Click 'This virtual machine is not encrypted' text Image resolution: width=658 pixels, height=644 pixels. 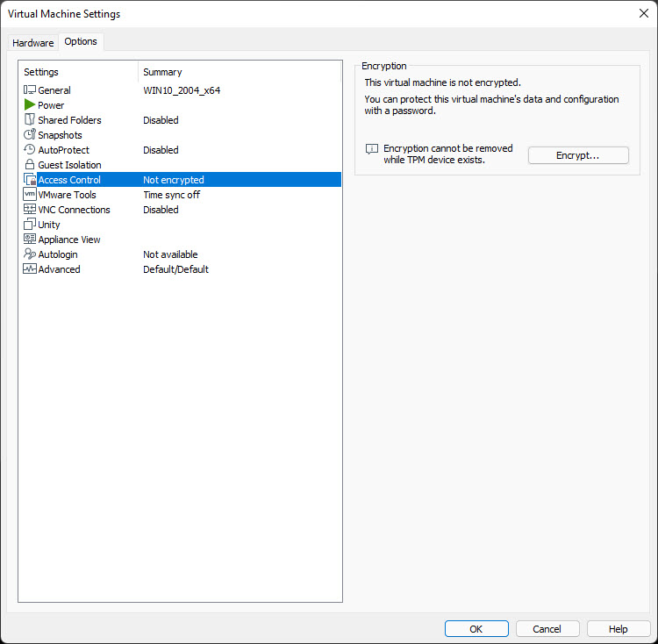pyautogui.click(x=443, y=82)
